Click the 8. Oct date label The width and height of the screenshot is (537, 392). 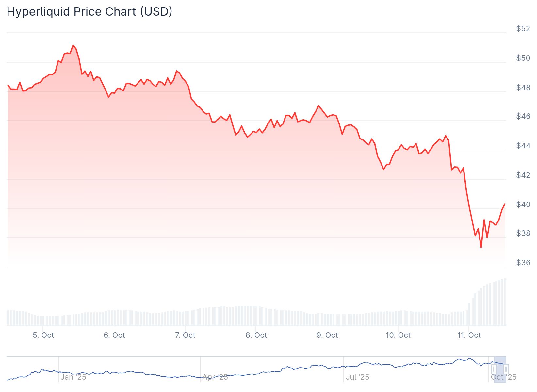tap(256, 335)
